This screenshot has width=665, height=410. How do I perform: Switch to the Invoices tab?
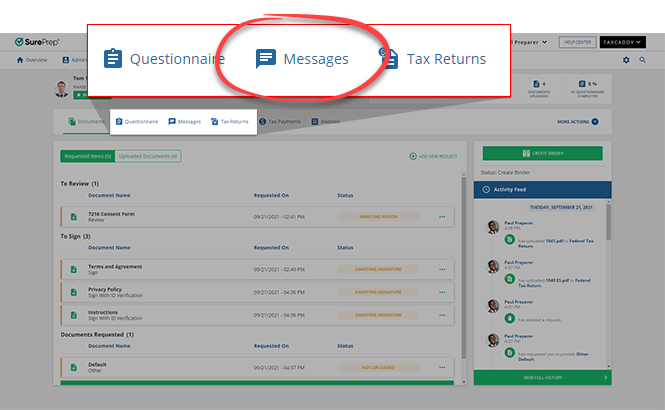(326, 122)
